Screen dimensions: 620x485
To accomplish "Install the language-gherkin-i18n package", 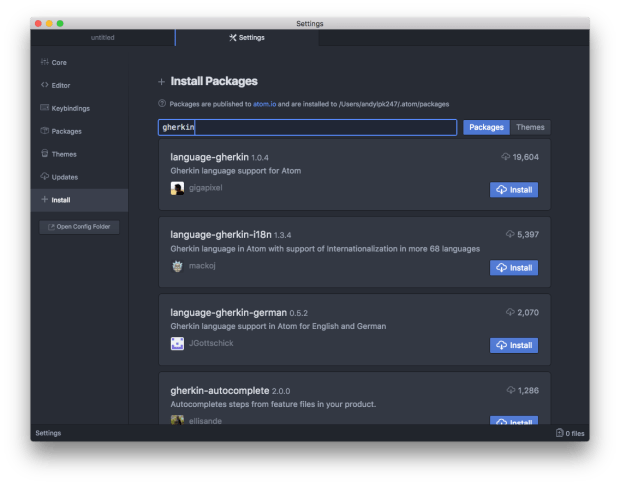I will (514, 268).
